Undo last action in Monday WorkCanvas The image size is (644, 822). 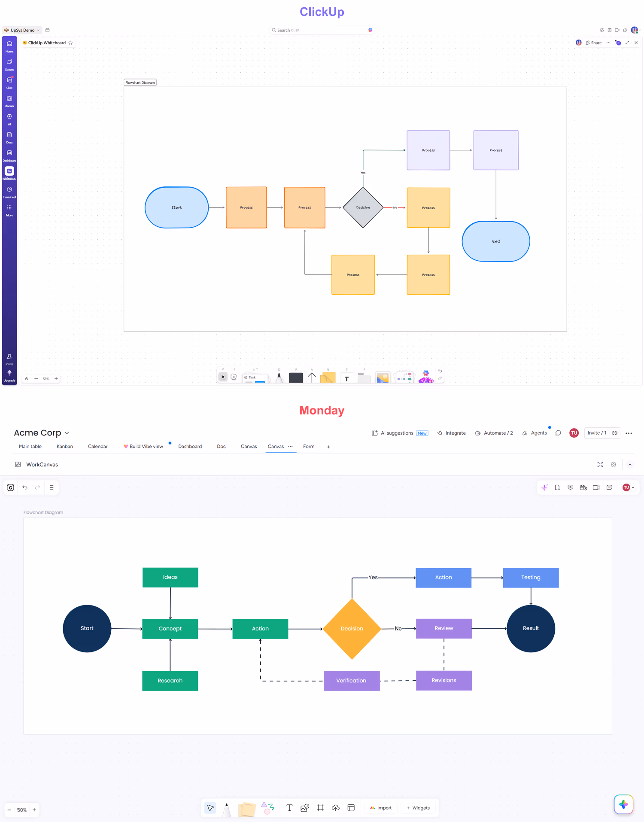(x=25, y=487)
